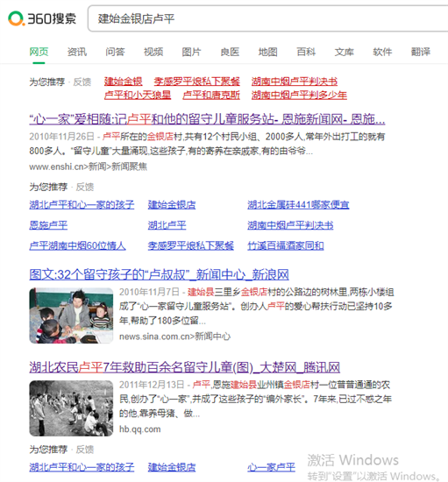Open 建始金银店 in middle suggestion grid
This screenshot has height=482, width=448.
pyautogui.click(x=172, y=205)
